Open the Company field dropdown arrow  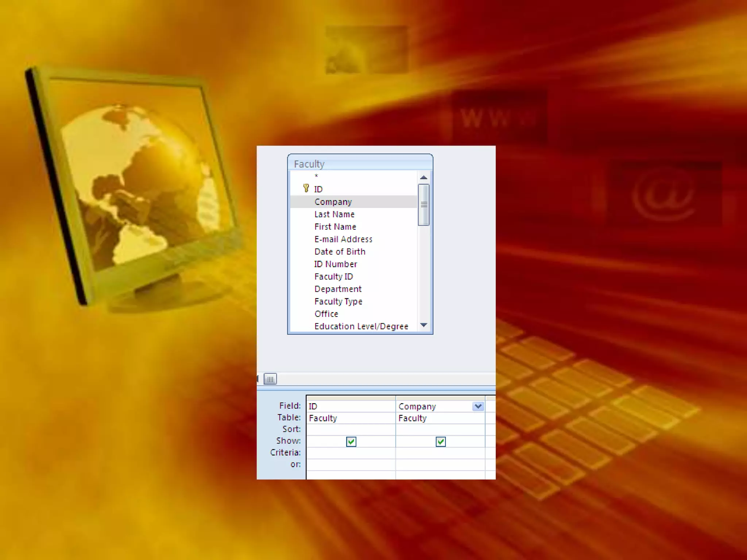(478, 406)
